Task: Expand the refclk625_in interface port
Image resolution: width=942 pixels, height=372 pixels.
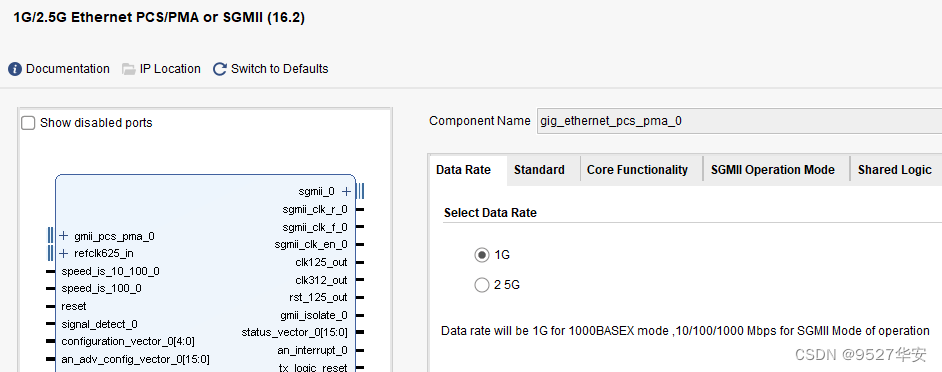Action: point(64,253)
